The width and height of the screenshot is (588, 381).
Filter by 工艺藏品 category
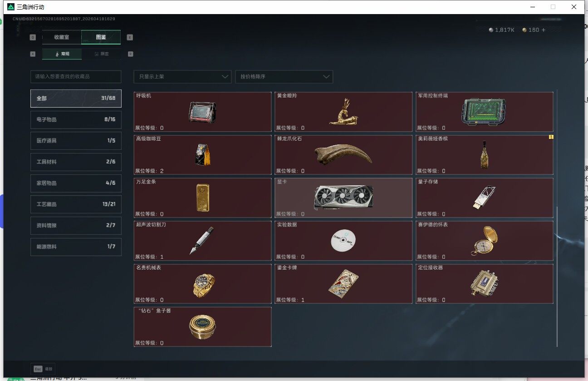(76, 204)
